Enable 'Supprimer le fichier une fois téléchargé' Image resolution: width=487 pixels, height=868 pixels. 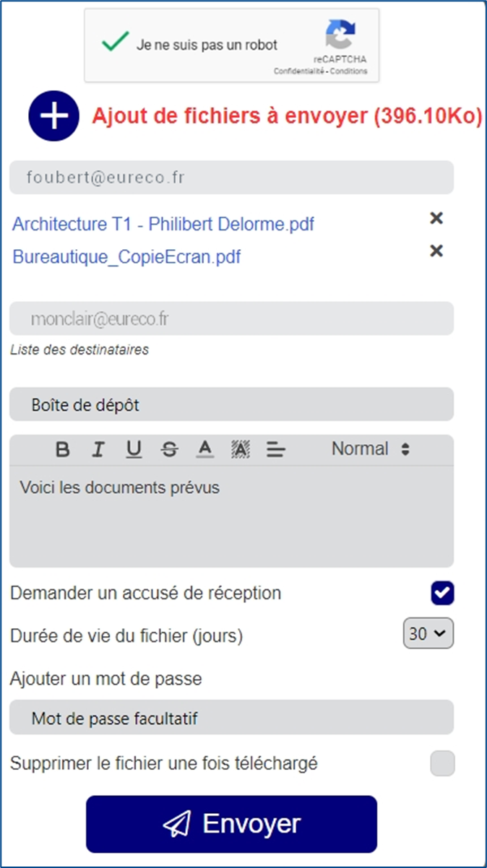442,763
